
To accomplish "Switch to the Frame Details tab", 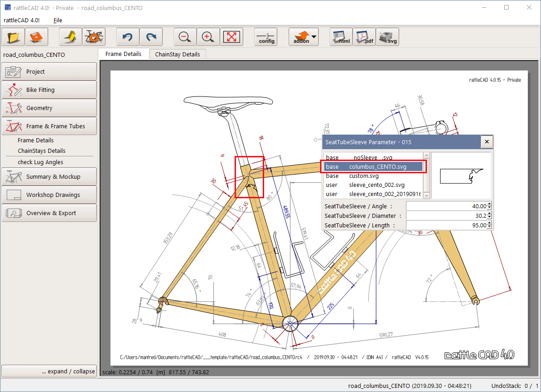I will pos(124,54).
